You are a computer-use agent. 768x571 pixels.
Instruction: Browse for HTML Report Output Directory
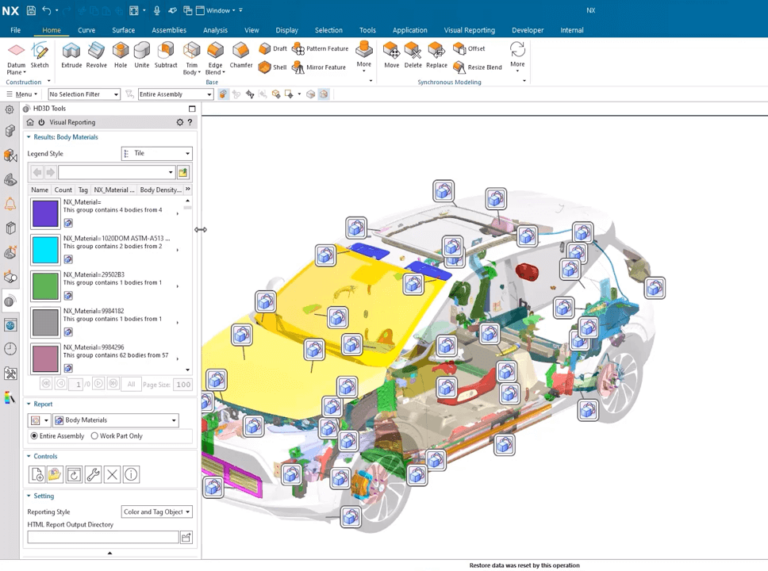click(186, 537)
